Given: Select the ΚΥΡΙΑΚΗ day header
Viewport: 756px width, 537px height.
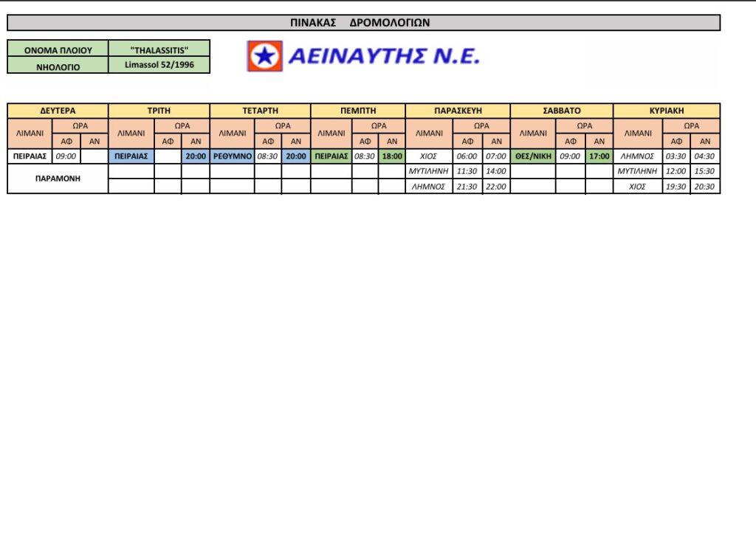Looking at the screenshot, I should click(x=667, y=111).
